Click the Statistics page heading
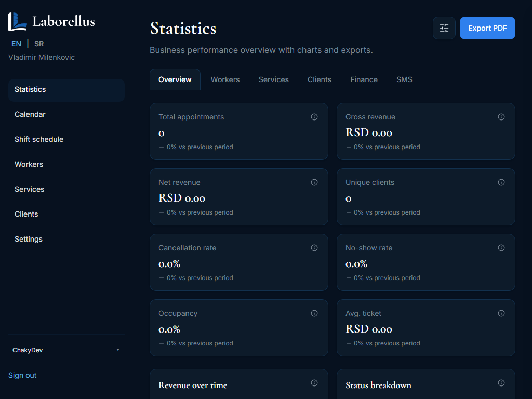532x399 pixels. [x=183, y=28]
